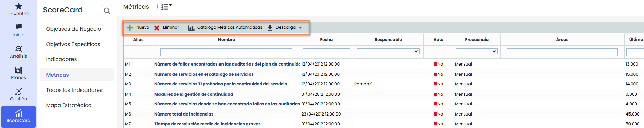Screen dimensions: 644x128
Task: Sort by the Auto column header
Action: click(438, 40)
